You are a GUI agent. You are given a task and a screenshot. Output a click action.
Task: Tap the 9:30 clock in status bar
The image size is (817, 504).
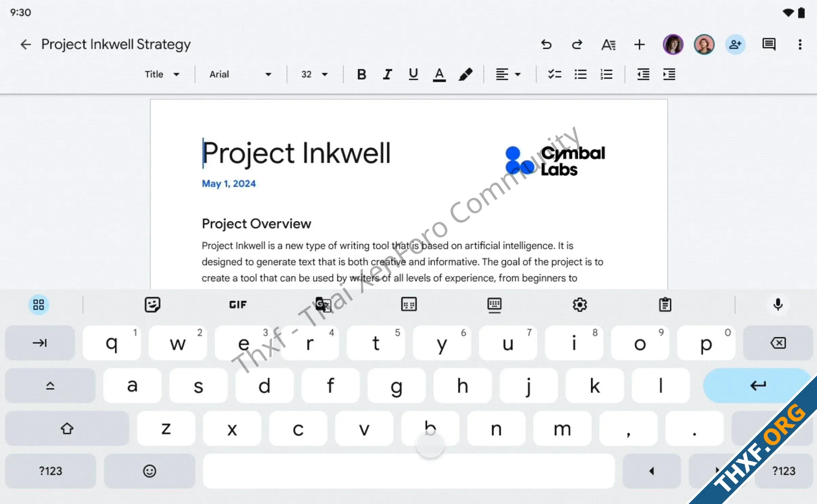coord(20,13)
